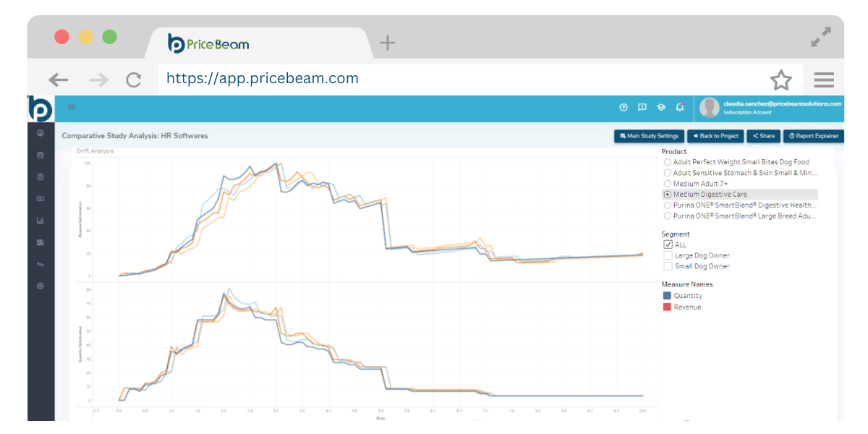
Task: Click the feedback book icon in header
Action: coord(642,108)
